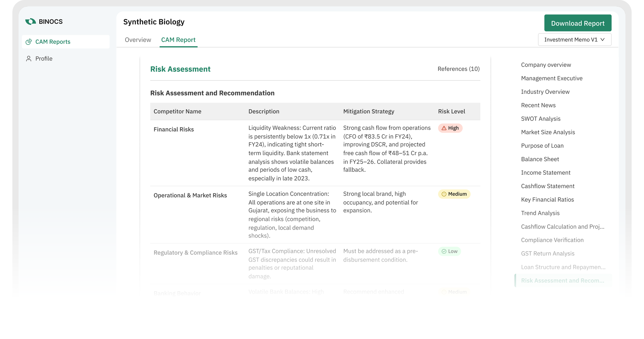Click the Profile person icon

(29, 58)
